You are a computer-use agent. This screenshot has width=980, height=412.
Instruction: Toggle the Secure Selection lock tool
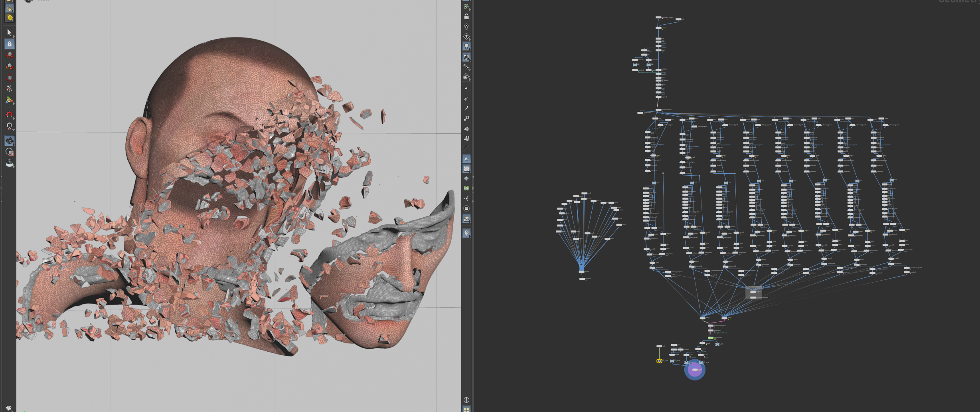pos(10,44)
